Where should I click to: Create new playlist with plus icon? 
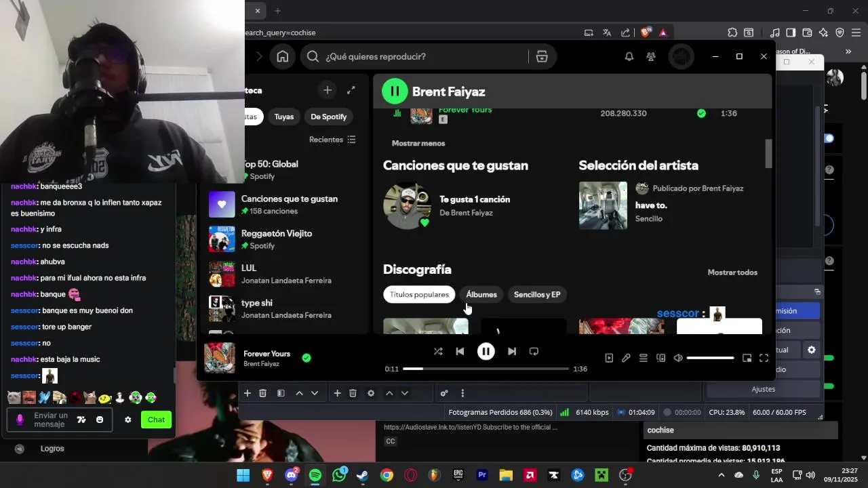point(328,90)
